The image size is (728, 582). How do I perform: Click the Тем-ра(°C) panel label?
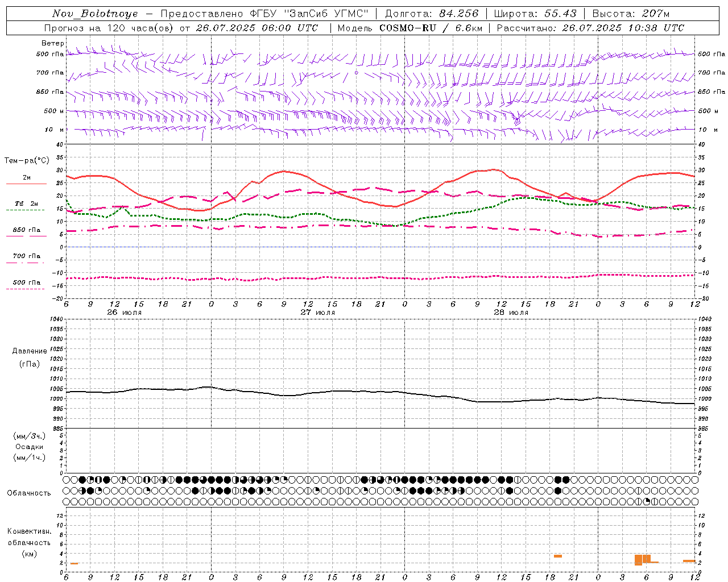click(x=27, y=161)
